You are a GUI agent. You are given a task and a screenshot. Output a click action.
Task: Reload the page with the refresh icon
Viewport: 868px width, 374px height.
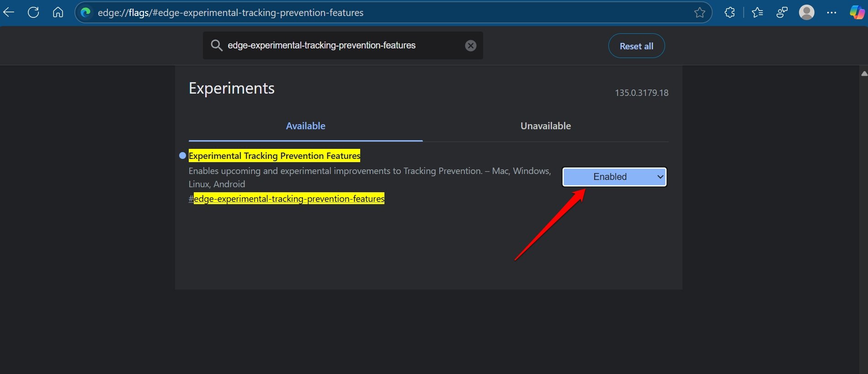[33, 12]
